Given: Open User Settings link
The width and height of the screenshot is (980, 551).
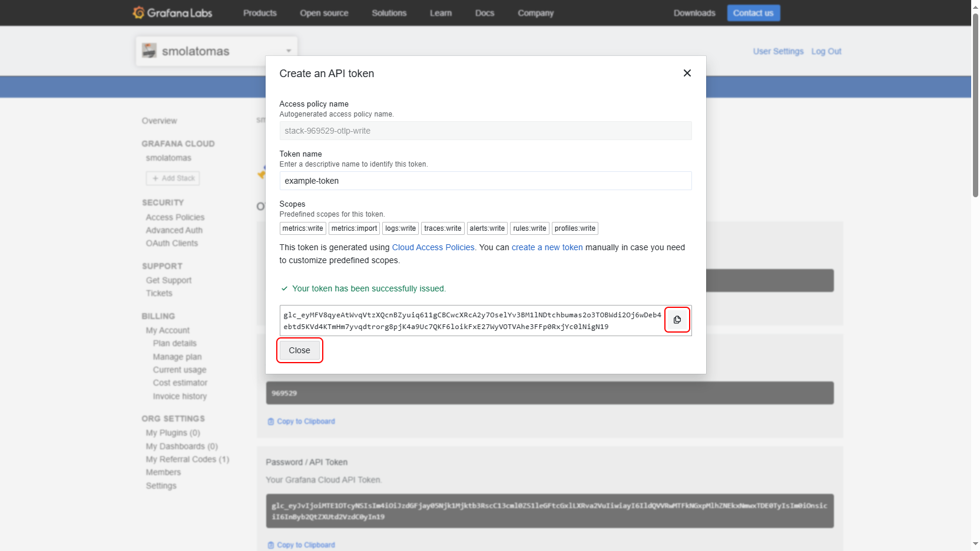Looking at the screenshot, I should (778, 51).
